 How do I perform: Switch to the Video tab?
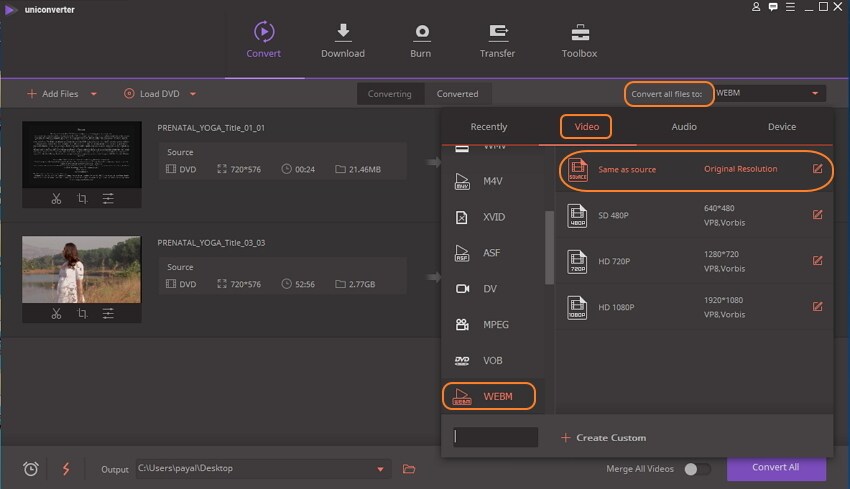click(587, 127)
